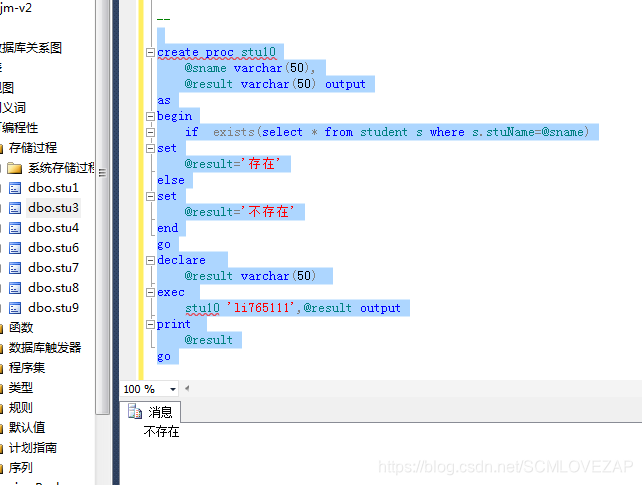
Task: Click the 消息 tab's document icon
Action: 135,411
